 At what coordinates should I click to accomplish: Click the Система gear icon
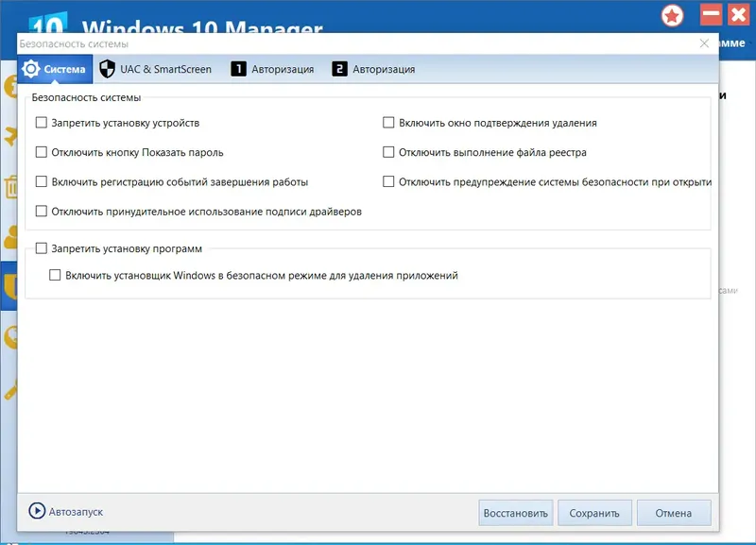[x=31, y=69]
